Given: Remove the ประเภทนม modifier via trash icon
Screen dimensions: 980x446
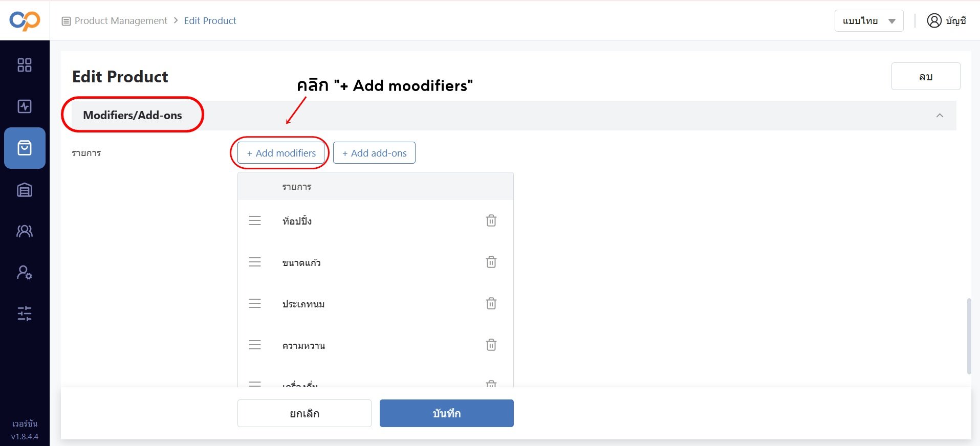Looking at the screenshot, I should (491, 303).
